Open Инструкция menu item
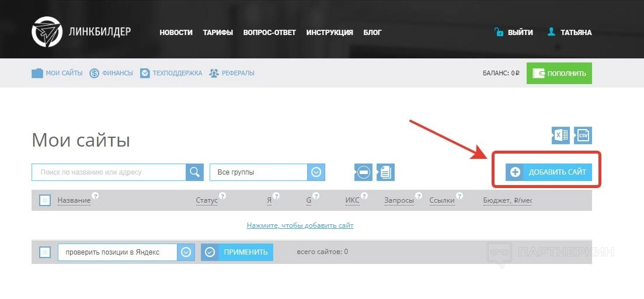This screenshot has width=644, height=299. coord(329,33)
